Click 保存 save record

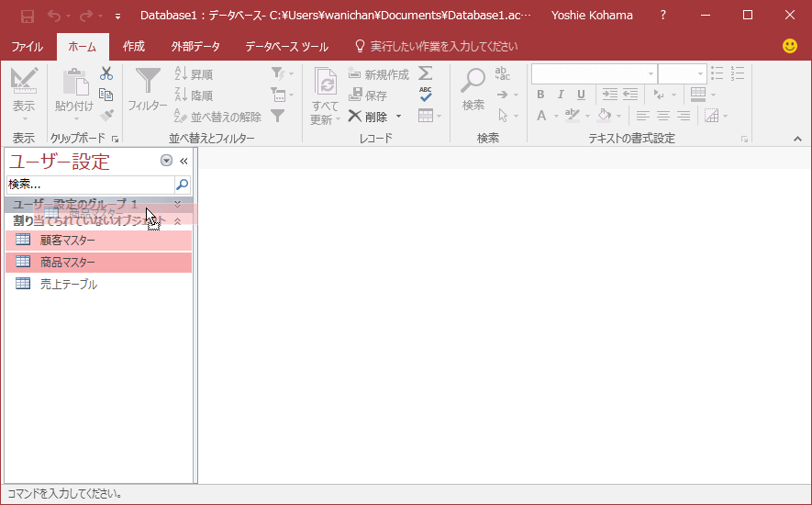click(x=368, y=95)
